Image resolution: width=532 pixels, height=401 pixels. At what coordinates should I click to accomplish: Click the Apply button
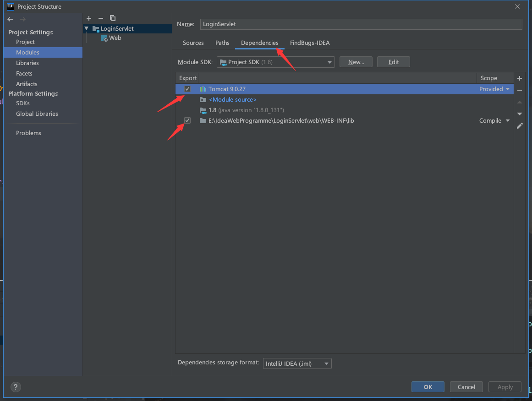coord(505,387)
